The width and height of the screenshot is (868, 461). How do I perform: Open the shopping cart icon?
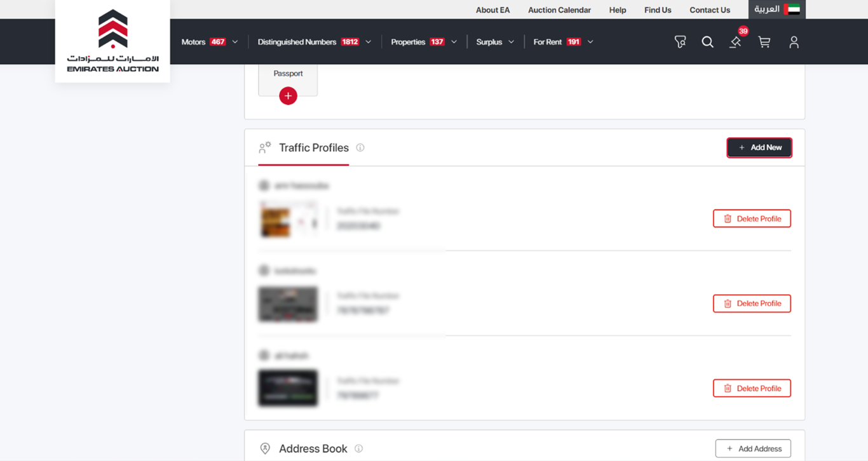coord(764,42)
